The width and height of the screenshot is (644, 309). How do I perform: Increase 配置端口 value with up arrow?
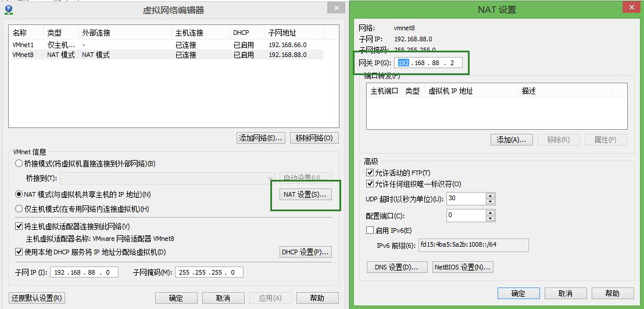490,212
